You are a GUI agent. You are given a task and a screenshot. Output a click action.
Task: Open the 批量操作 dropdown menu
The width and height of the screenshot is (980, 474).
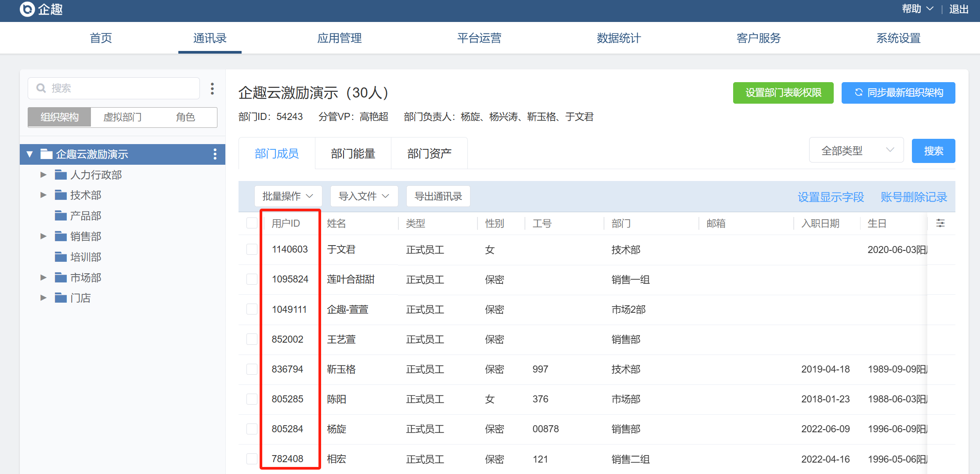(288, 196)
